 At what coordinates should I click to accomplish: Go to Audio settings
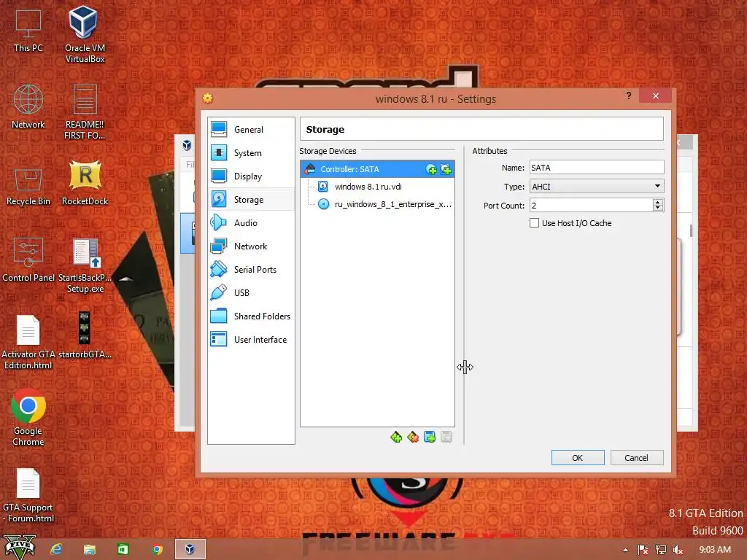(x=251, y=223)
